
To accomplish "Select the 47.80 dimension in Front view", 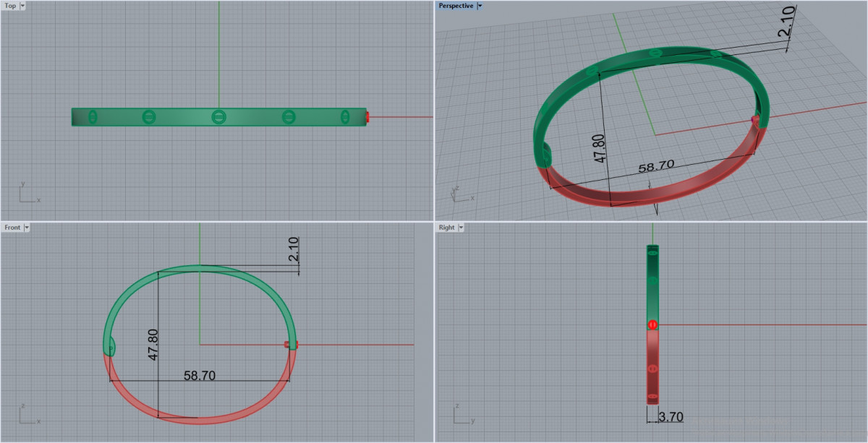I will pos(153,345).
